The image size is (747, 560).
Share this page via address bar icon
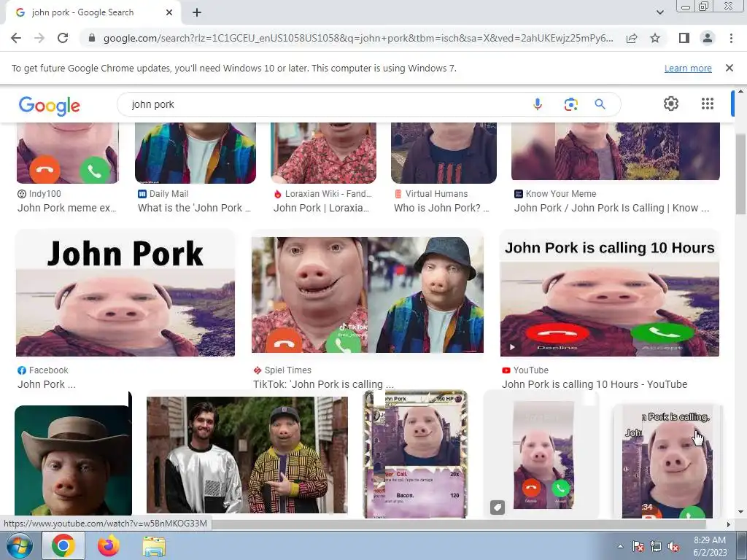[632, 38]
